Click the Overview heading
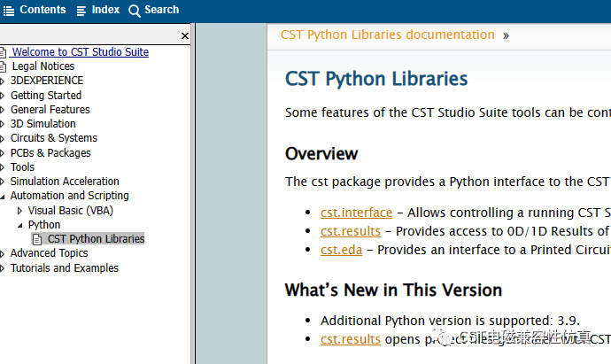The width and height of the screenshot is (611, 364). point(321,153)
